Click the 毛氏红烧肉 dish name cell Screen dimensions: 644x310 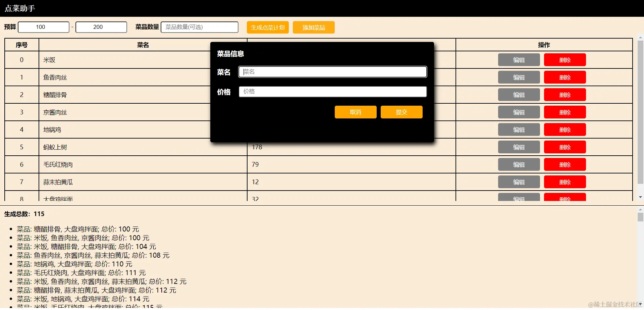pos(143,165)
